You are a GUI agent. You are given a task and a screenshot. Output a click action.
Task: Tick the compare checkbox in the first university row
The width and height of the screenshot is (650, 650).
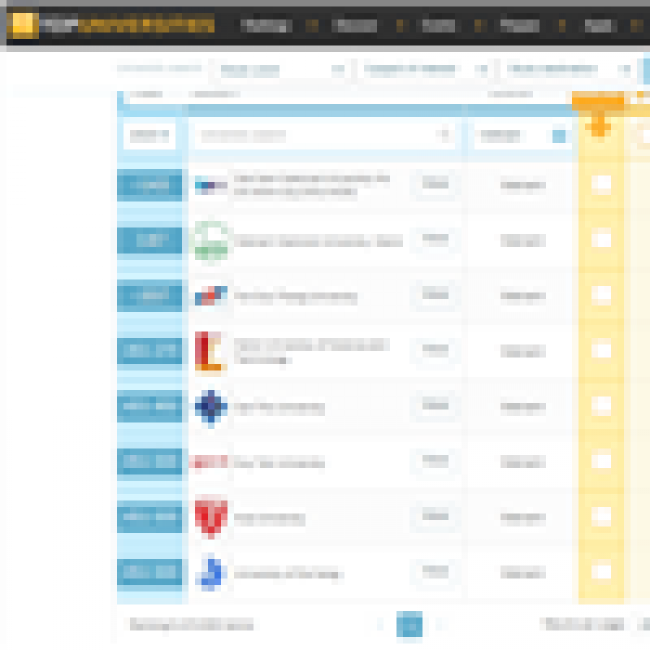601,184
